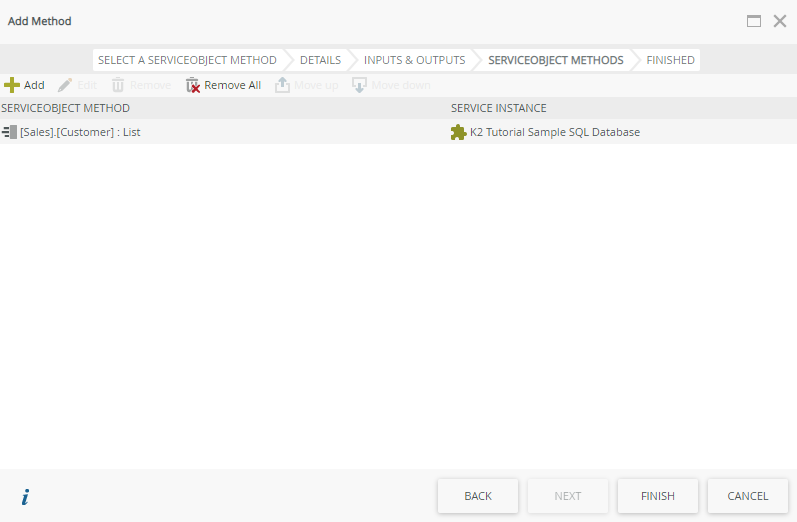Close the Add Method dialog
Image resolution: width=797 pixels, height=522 pixels.
click(780, 21)
